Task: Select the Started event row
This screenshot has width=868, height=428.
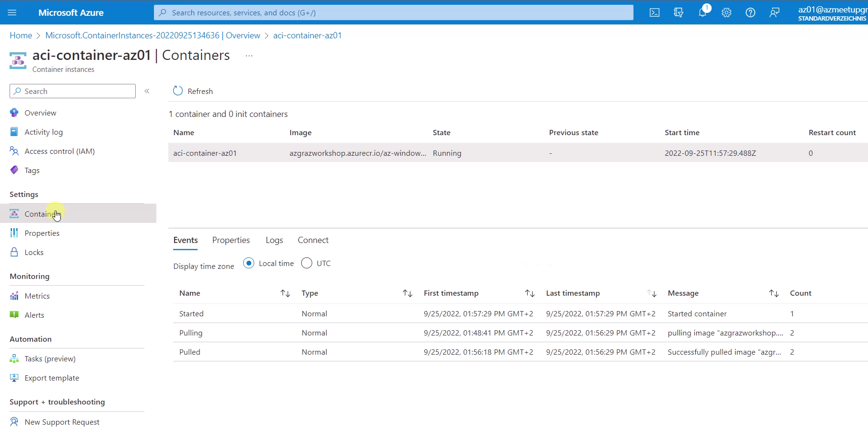Action: tap(520, 313)
